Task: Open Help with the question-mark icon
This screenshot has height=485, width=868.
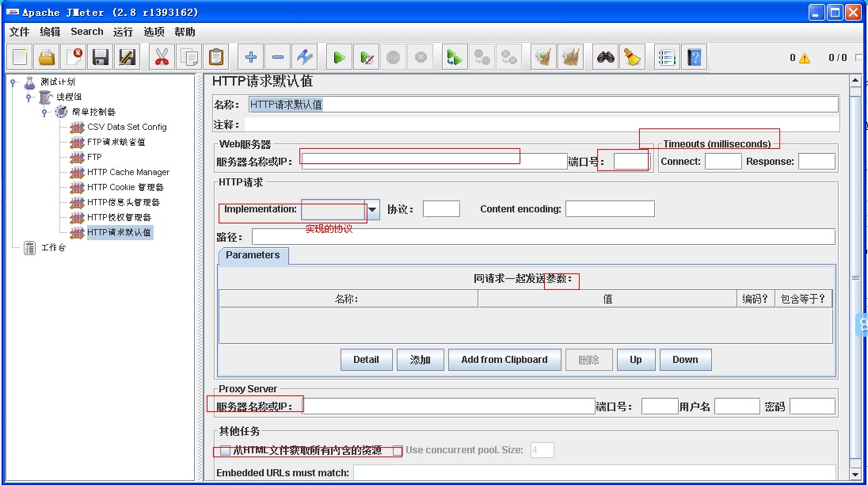Action: (x=694, y=57)
